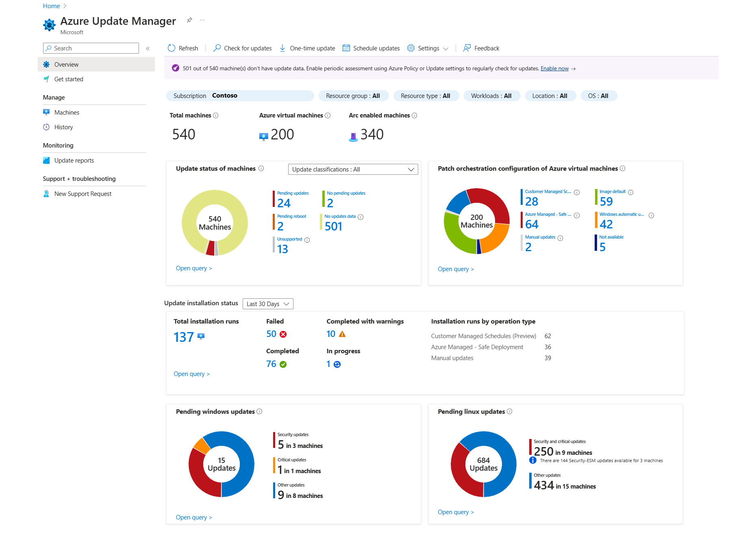Click the Enable now link in banner
Image resolution: width=756 pixels, height=554 pixels.
[x=554, y=68]
